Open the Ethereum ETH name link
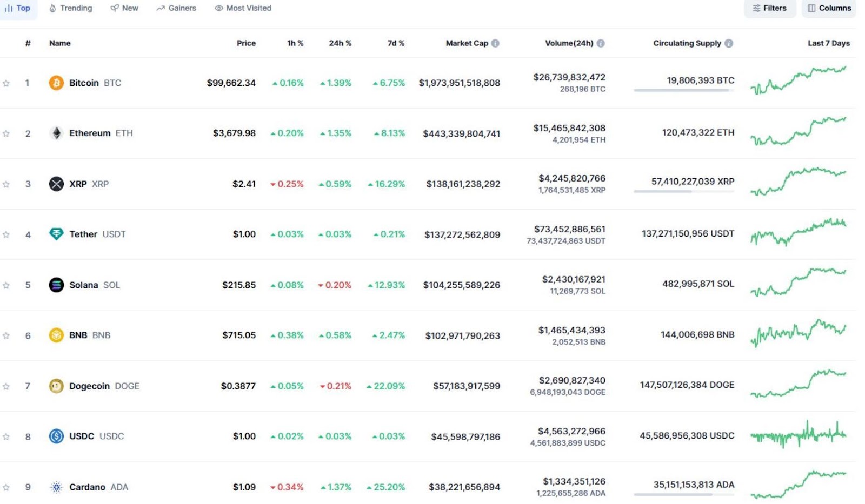 pos(101,133)
